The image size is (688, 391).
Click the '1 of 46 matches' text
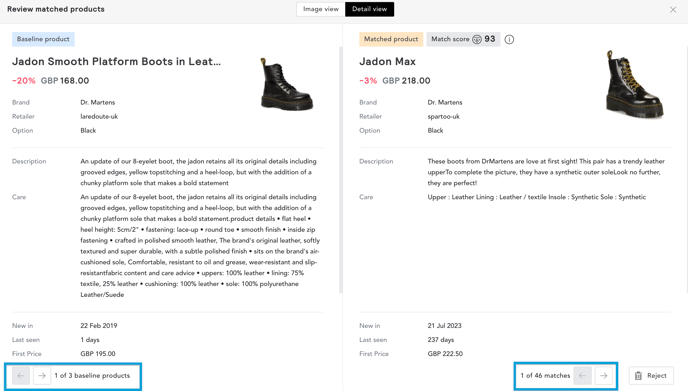click(x=545, y=376)
